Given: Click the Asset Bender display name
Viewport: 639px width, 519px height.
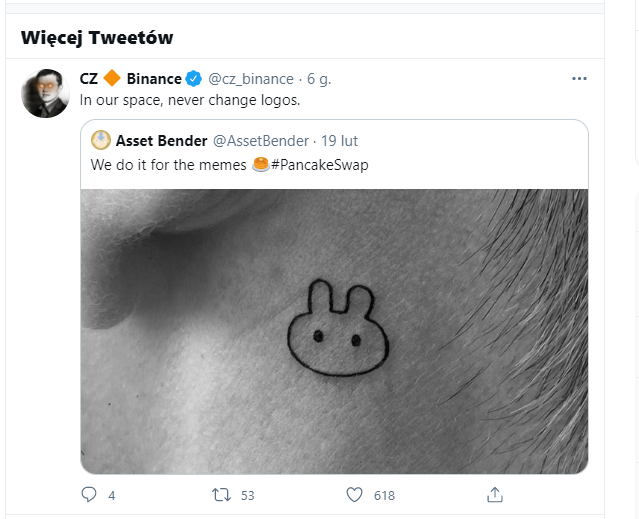Looking at the screenshot, I should point(161,140).
